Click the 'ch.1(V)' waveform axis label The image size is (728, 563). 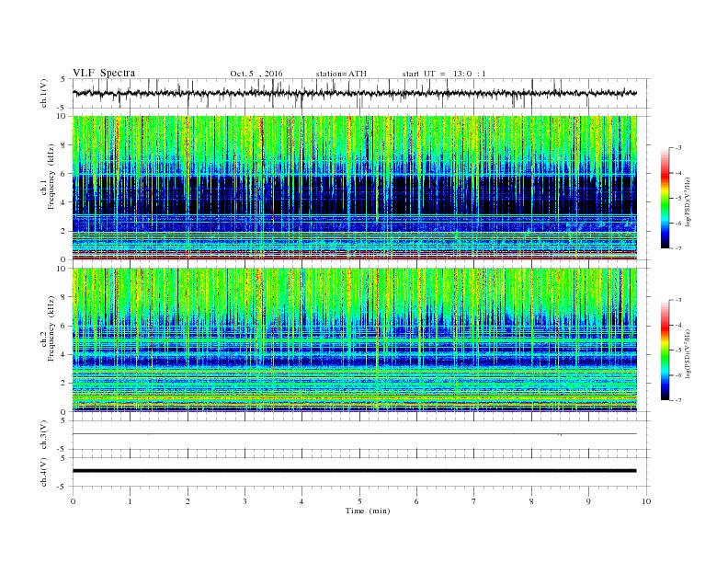point(44,93)
